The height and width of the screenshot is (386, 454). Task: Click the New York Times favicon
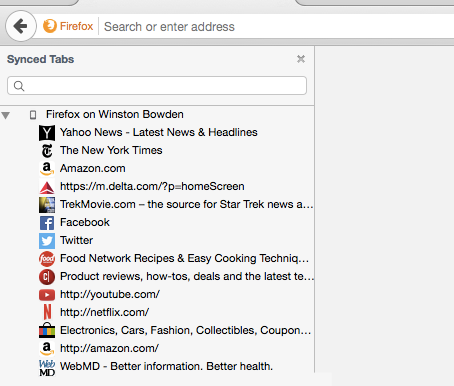47,151
